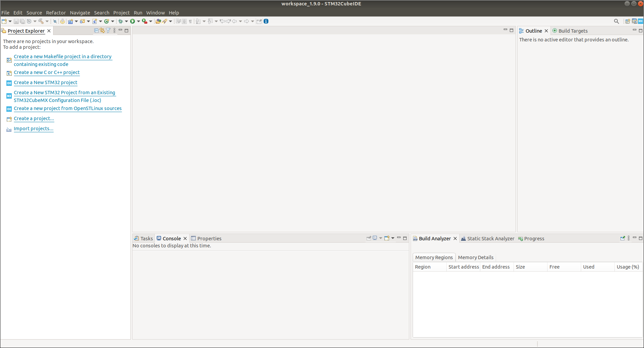The height and width of the screenshot is (348, 644).
Task: Click the Open Perspective icon
Action: coord(628,21)
